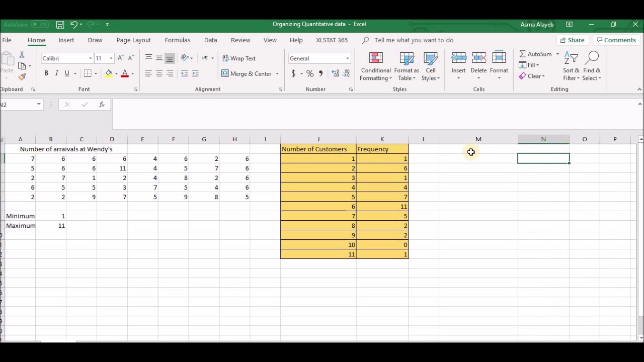The width and height of the screenshot is (644, 362).
Task: Open the Calibri font name dropdown
Action: 91,58
